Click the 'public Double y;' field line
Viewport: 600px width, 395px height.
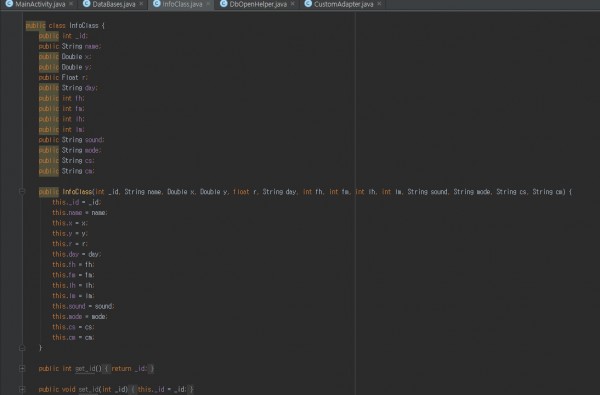pyautogui.click(x=65, y=67)
